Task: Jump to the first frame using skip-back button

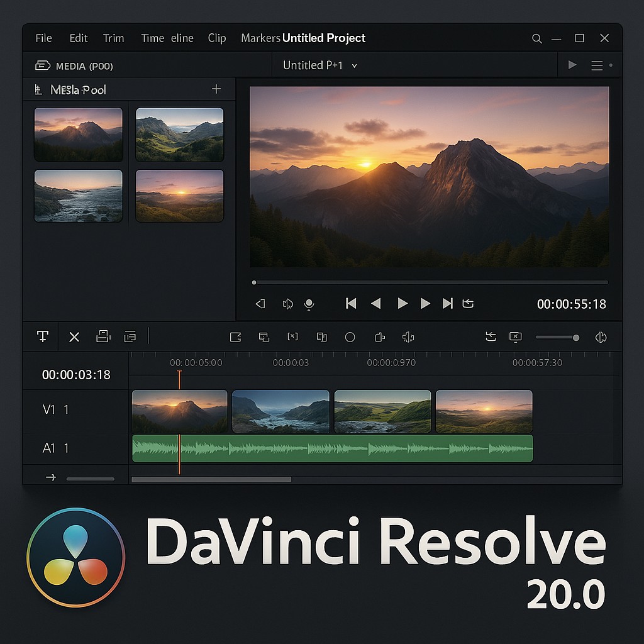Action: tap(351, 304)
